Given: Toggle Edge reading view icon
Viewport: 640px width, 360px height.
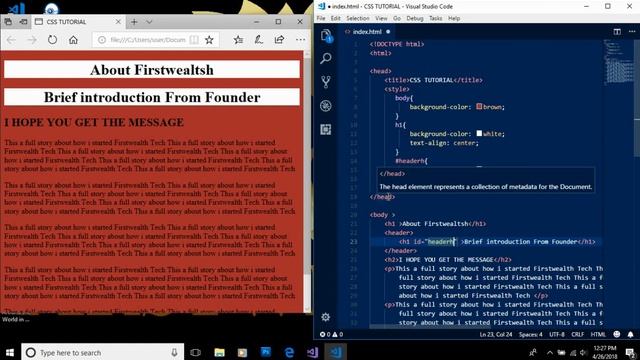Looking at the screenshot, I should tap(194, 40).
